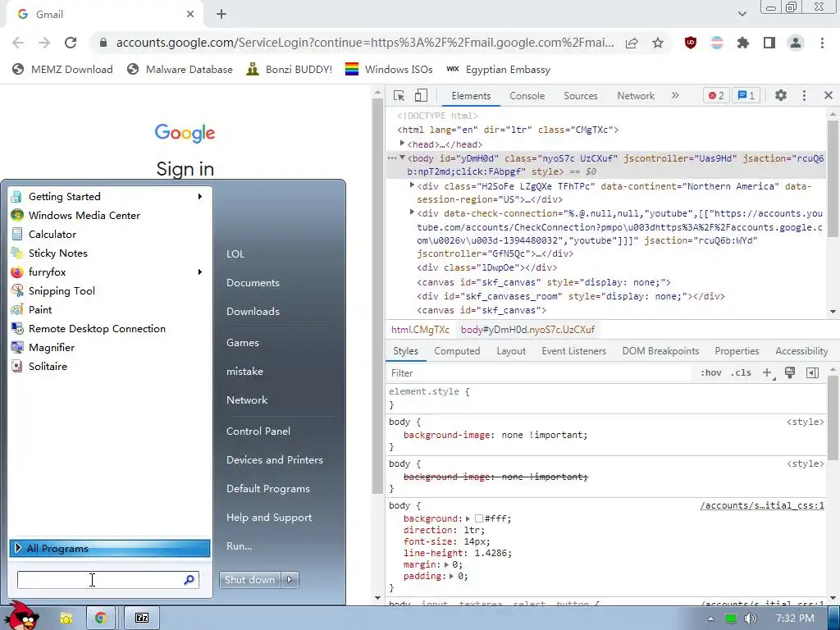Open the /accounts/s…itial_css:1 source link
840x630 pixels.
click(762, 505)
